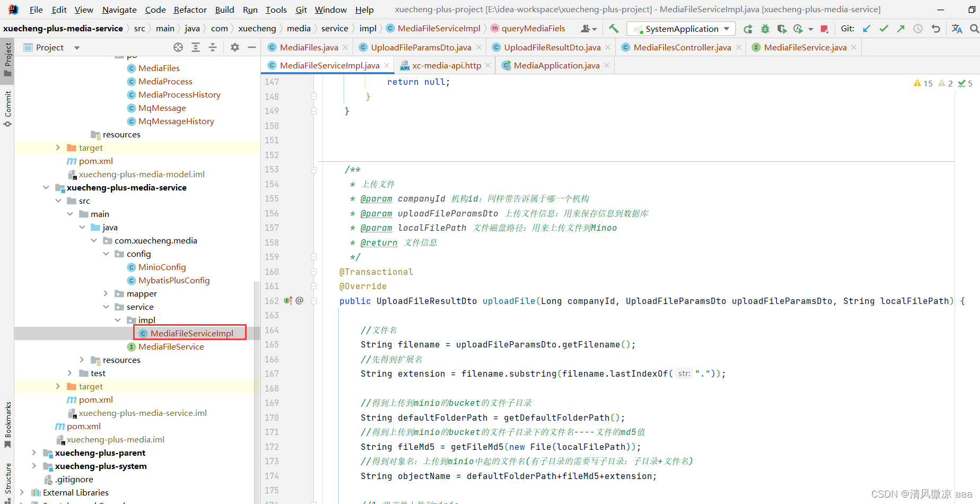This screenshot has width=980, height=504.
Task: Click the warnings count indicator 15
Action: point(923,83)
